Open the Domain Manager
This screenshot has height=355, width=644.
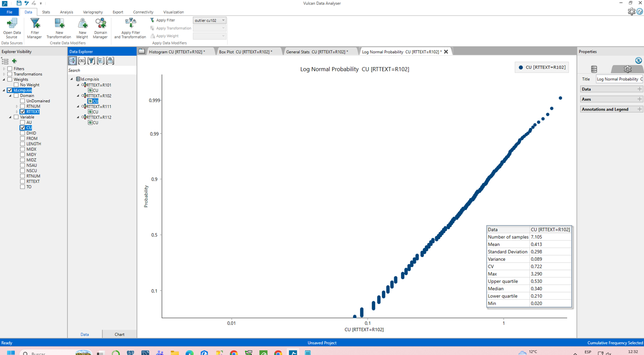100,29
